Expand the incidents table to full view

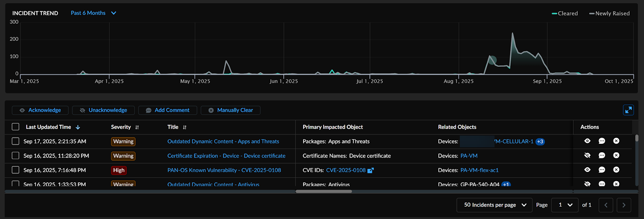pos(628,110)
